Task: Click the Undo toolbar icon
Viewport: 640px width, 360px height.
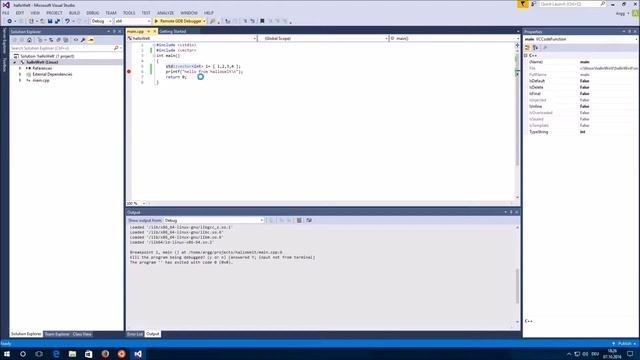Action: click(67, 21)
